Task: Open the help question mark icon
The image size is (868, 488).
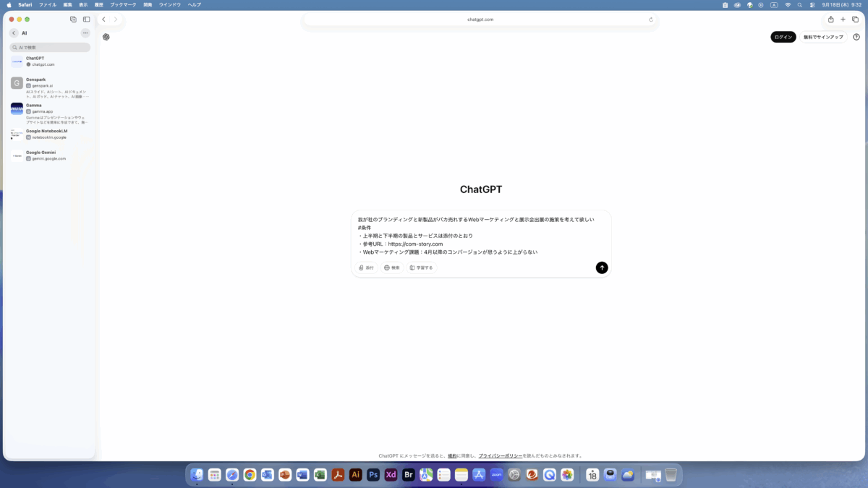Action: pos(856,37)
